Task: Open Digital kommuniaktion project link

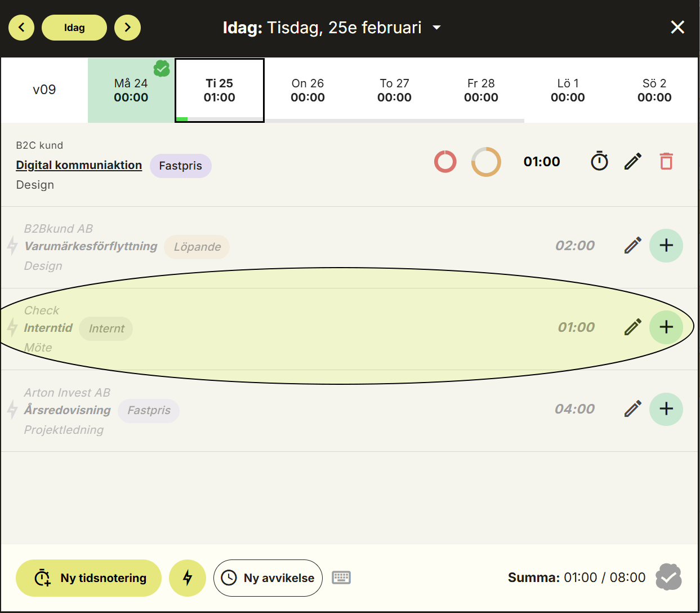Action: click(x=79, y=165)
